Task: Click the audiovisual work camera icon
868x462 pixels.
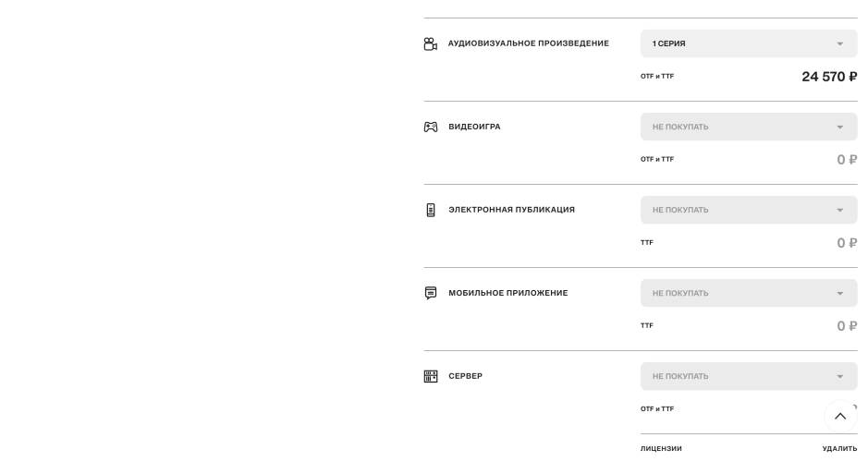Action: point(430,43)
